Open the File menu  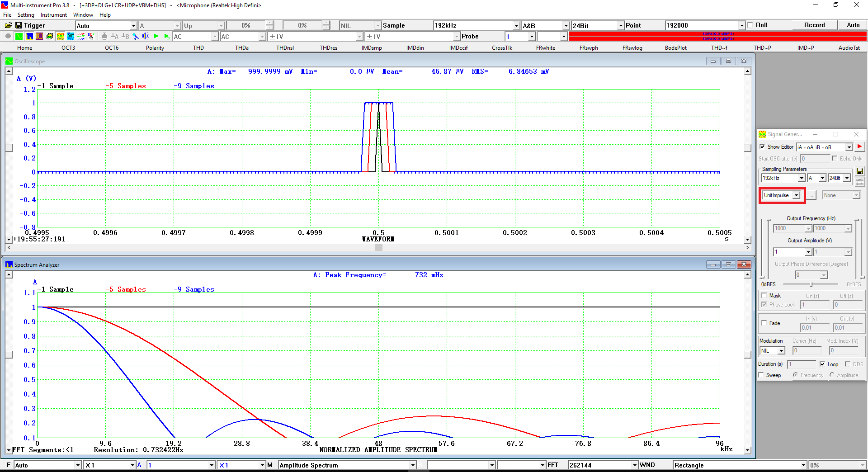tap(7, 15)
